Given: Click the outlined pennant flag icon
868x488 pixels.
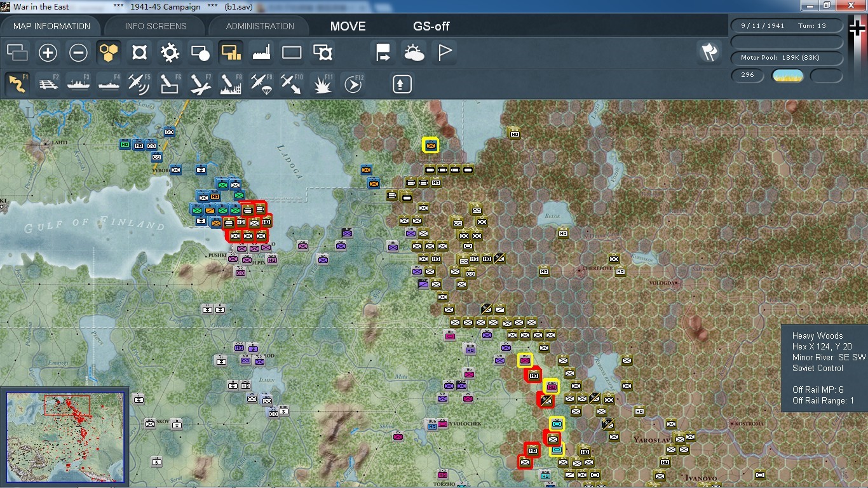Looking at the screenshot, I should coord(444,53).
